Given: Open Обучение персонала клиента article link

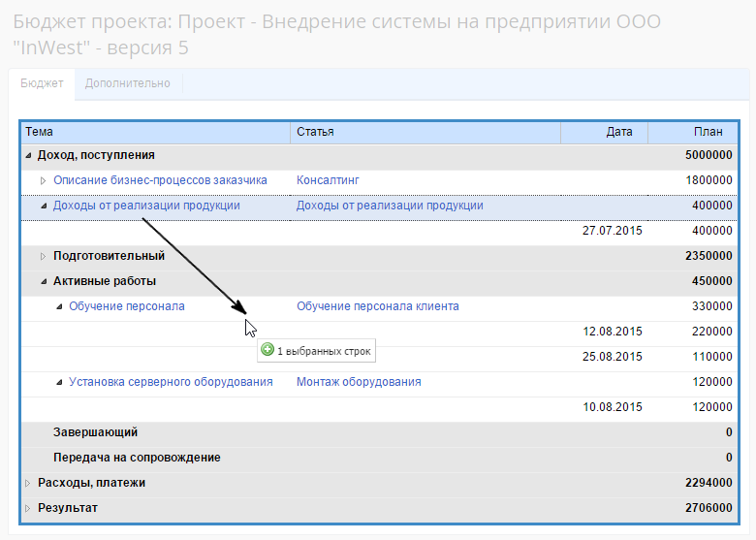Looking at the screenshot, I should pyautogui.click(x=377, y=306).
